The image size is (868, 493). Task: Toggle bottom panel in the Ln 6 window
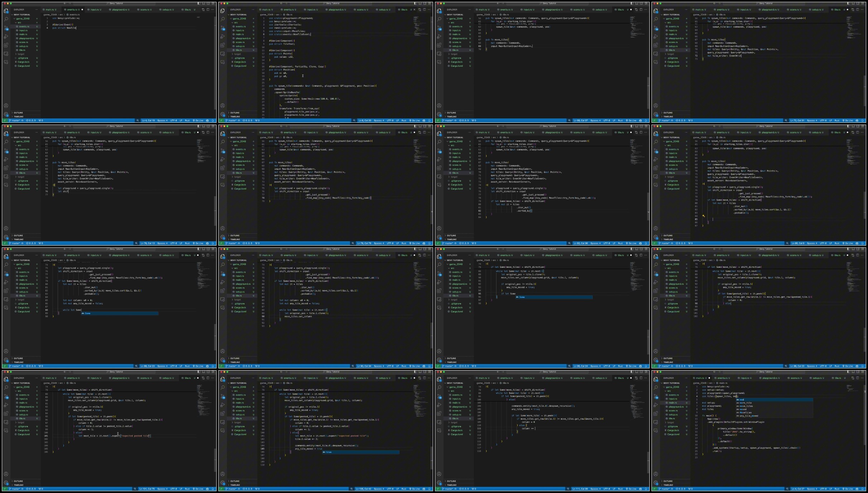click(420, 3)
